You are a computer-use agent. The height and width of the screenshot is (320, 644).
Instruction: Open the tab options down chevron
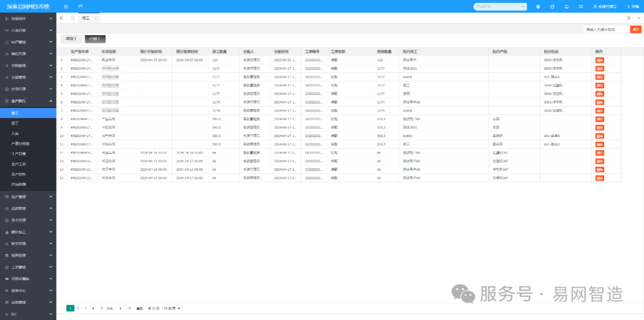pyautogui.click(x=639, y=18)
